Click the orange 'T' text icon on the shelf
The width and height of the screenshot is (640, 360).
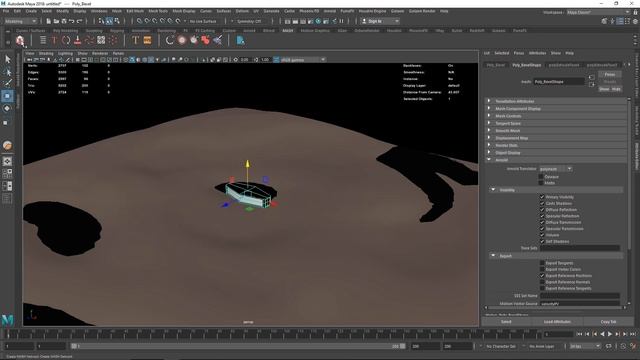[x=136, y=40]
